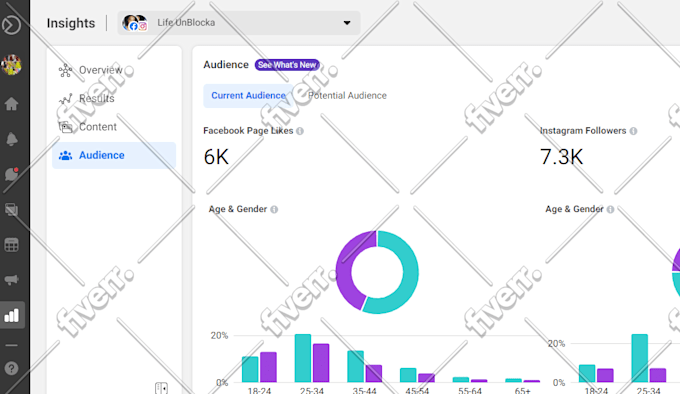Click info icon beside Facebook Age & Gender
Viewport: 680px width, 394px height.
coord(274,209)
